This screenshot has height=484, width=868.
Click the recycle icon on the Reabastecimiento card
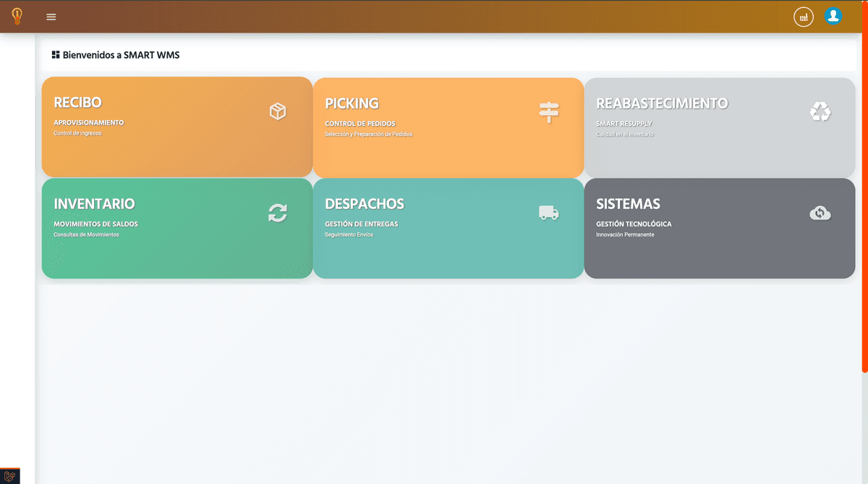tap(820, 111)
